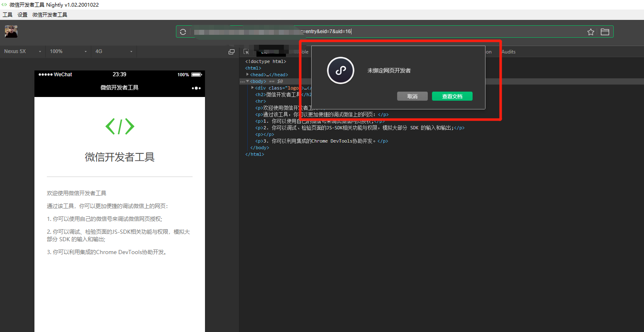Viewport: 644px width, 332px height.
Task: Click the 23:39 clock in the simulator status bar
Action: (x=120, y=75)
